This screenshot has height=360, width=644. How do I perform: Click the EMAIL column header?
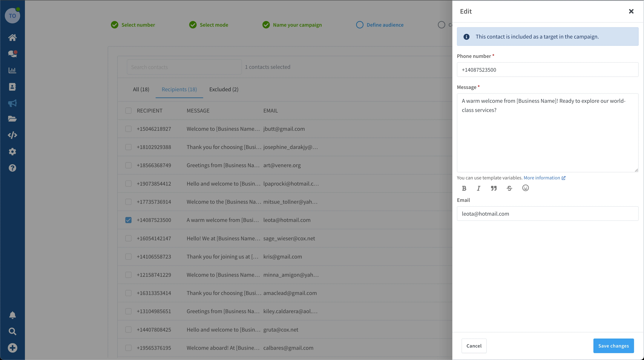point(270,110)
